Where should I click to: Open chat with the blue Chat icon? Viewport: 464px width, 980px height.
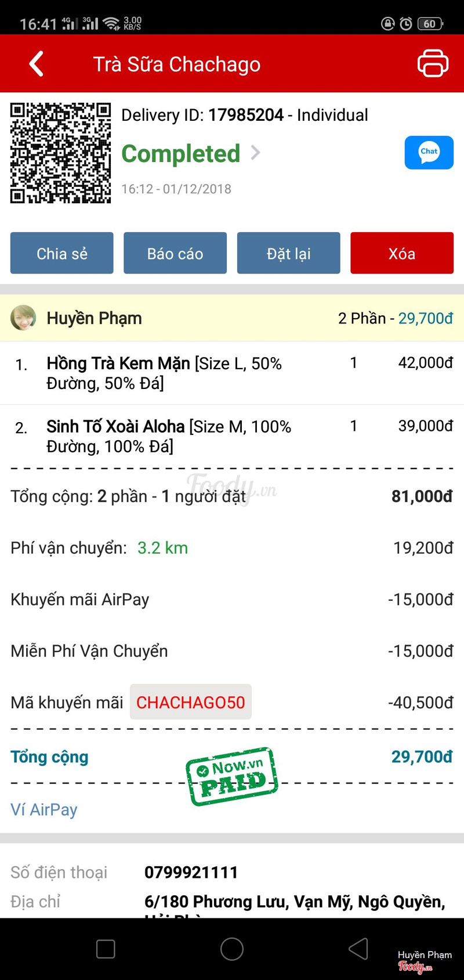tap(429, 153)
